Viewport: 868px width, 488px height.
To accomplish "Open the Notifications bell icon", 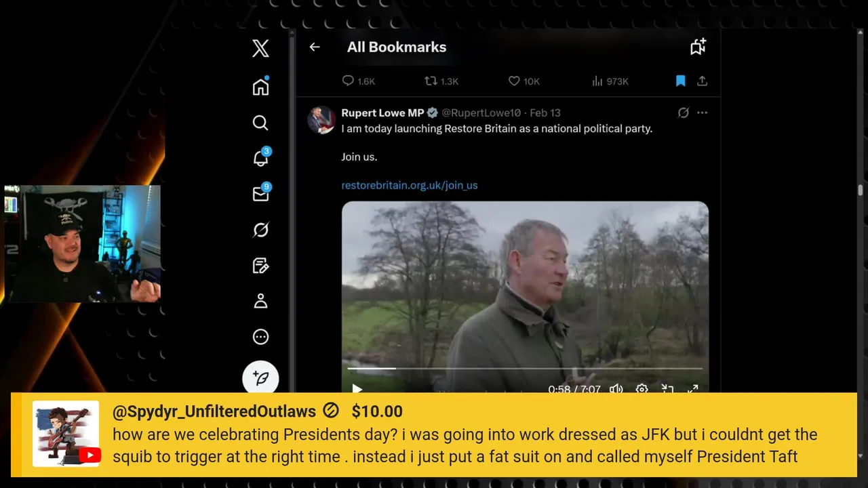I will pos(260,159).
